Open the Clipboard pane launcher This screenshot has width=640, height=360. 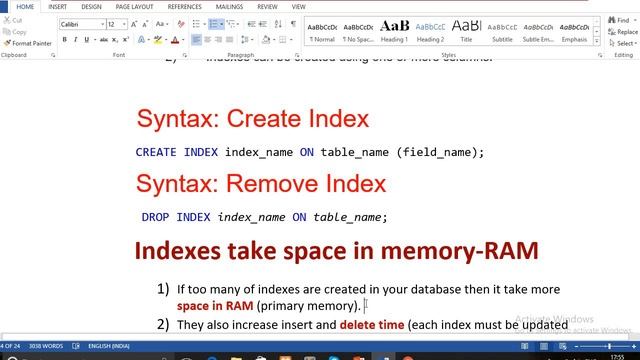(x=53, y=55)
